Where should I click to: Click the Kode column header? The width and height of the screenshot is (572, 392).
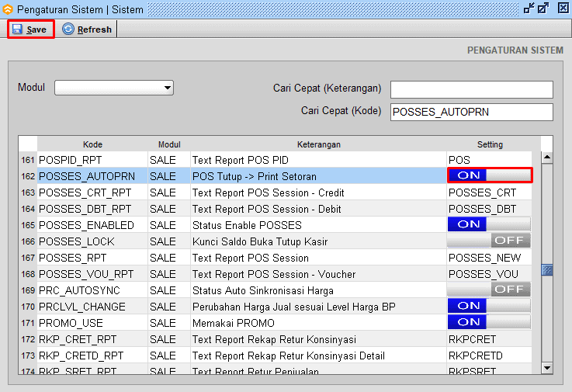point(92,144)
